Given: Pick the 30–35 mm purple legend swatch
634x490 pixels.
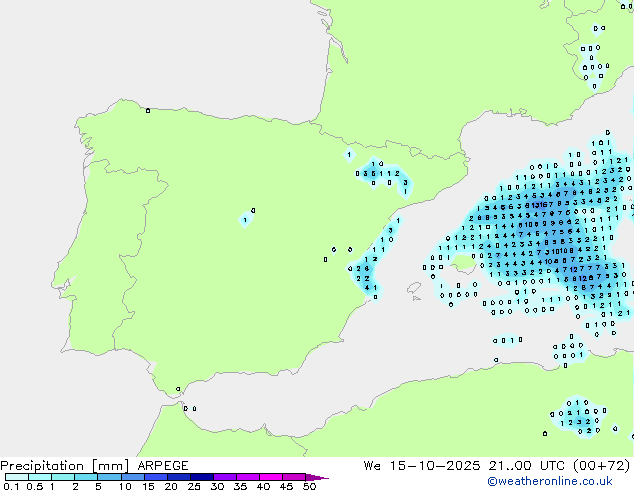Looking at the screenshot, I should click(225, 477).
